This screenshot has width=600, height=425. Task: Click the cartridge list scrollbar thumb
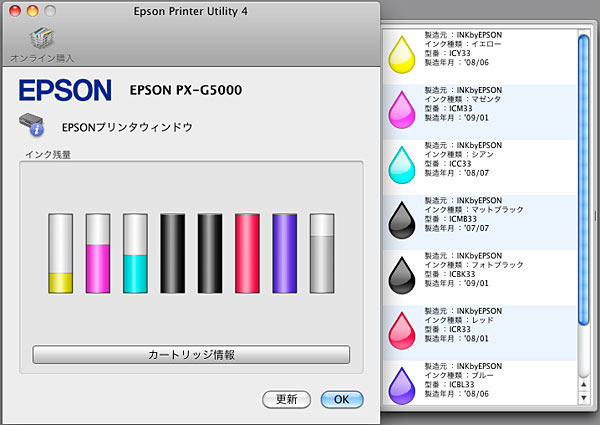[583, 180]
